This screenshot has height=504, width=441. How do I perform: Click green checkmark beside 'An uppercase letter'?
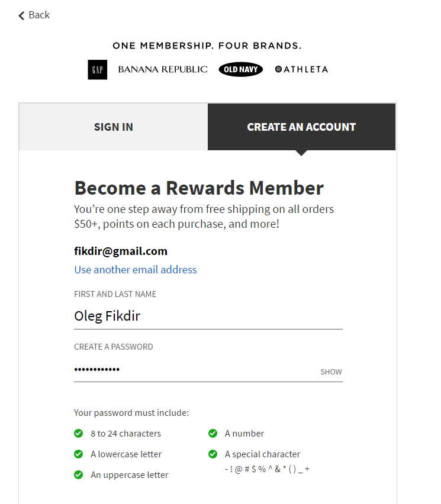click(78, 475)
